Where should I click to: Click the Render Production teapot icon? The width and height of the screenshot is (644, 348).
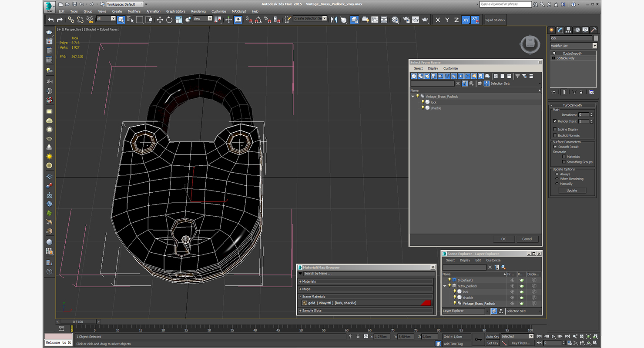[425, 20]
